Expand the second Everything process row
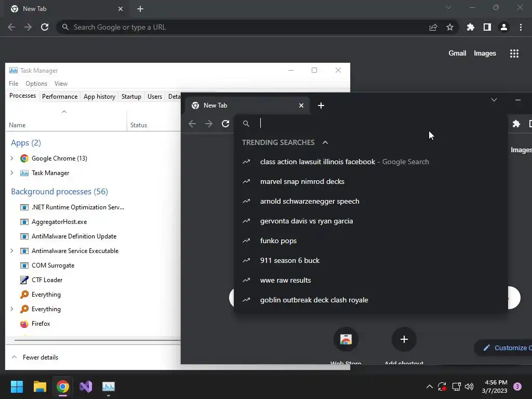The width and height of the screenshot is (532, 399). (12, 309)
